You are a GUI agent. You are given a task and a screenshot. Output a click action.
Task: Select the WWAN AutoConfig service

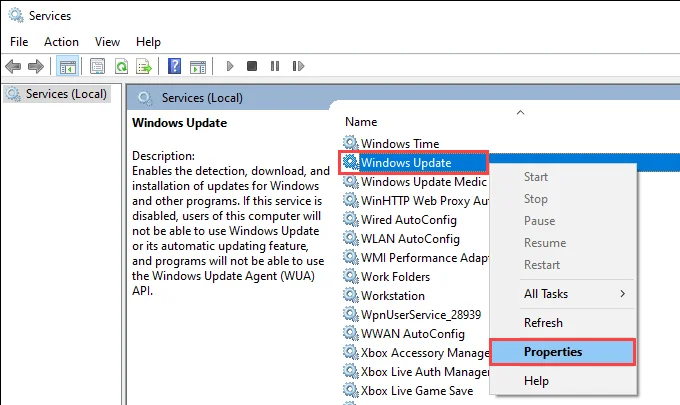point(413,333)
